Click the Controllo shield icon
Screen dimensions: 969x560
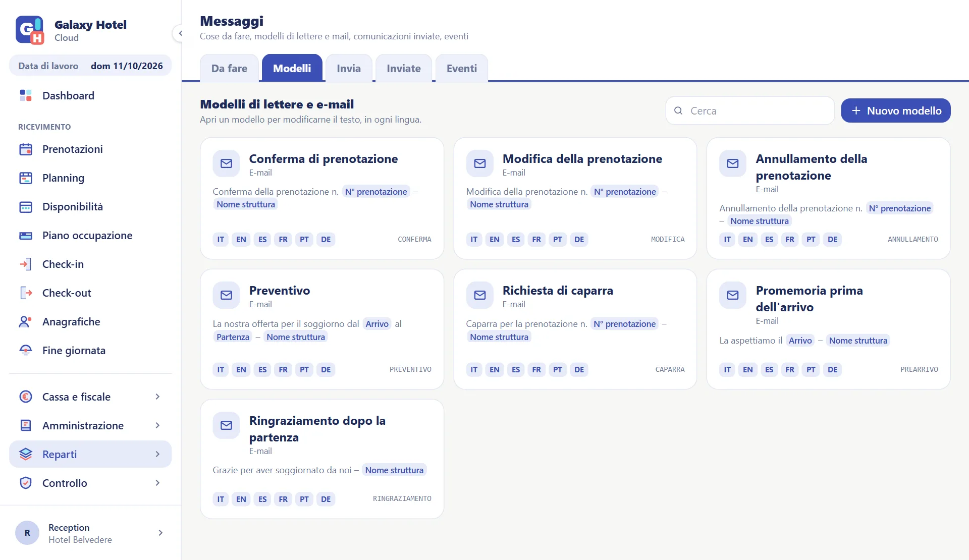26,483
